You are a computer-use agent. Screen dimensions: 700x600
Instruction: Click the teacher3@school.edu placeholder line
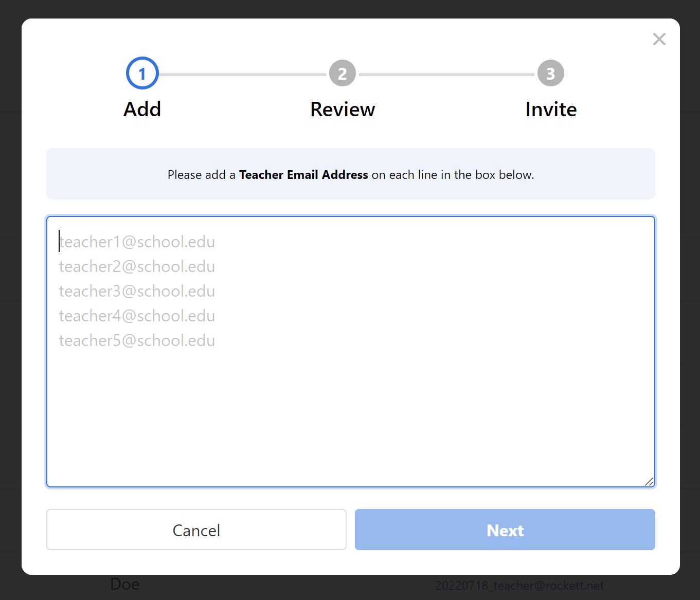click(x=137, y=291)
